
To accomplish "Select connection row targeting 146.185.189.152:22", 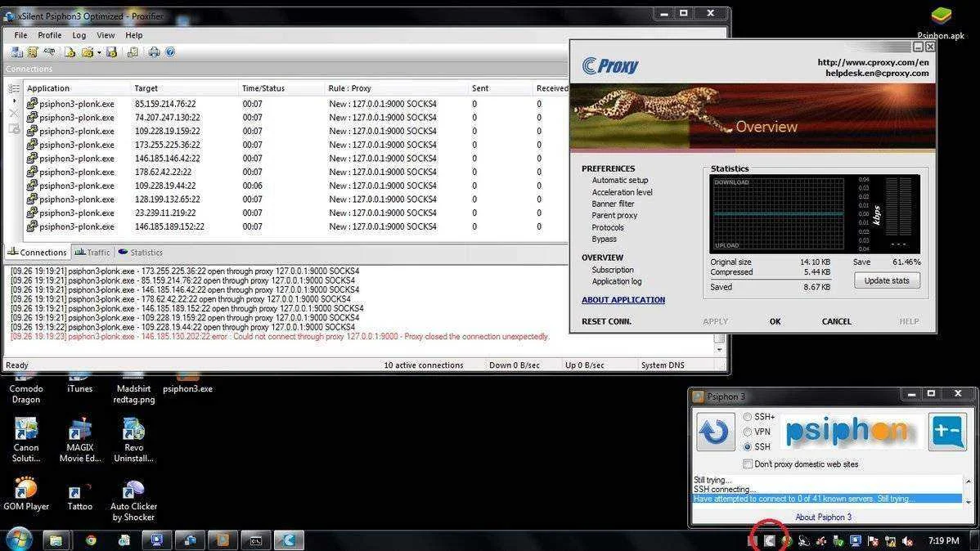I will (297, 226).
